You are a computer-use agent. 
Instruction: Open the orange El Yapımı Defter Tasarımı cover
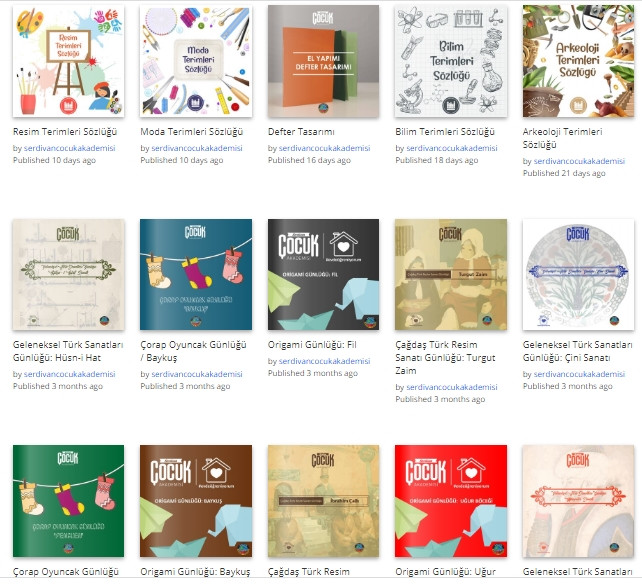(323, 61)
